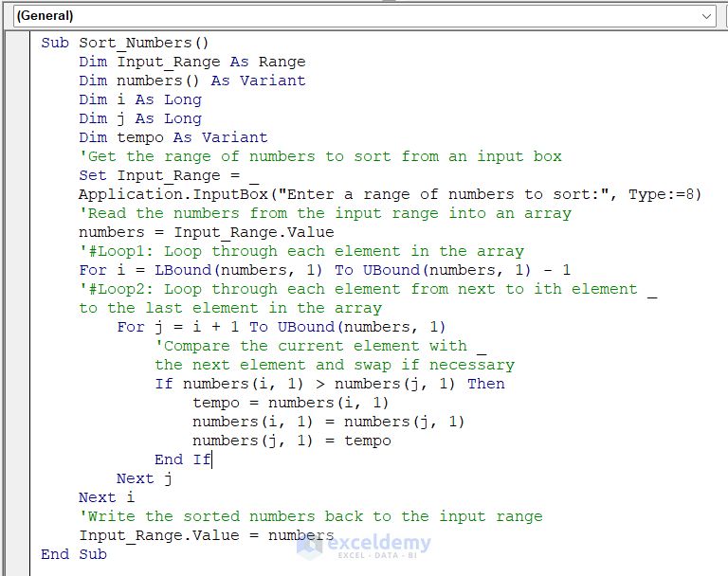Click the 'Next j' line
728x576 pixels.
point(144,479)
